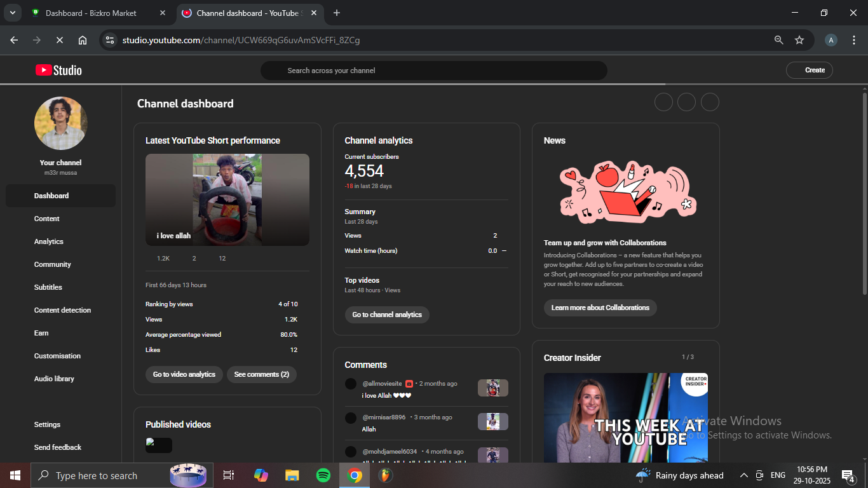The image size is (868, 488).
Task: Show hidden system tray icons
Action: [x=743, y=475]
